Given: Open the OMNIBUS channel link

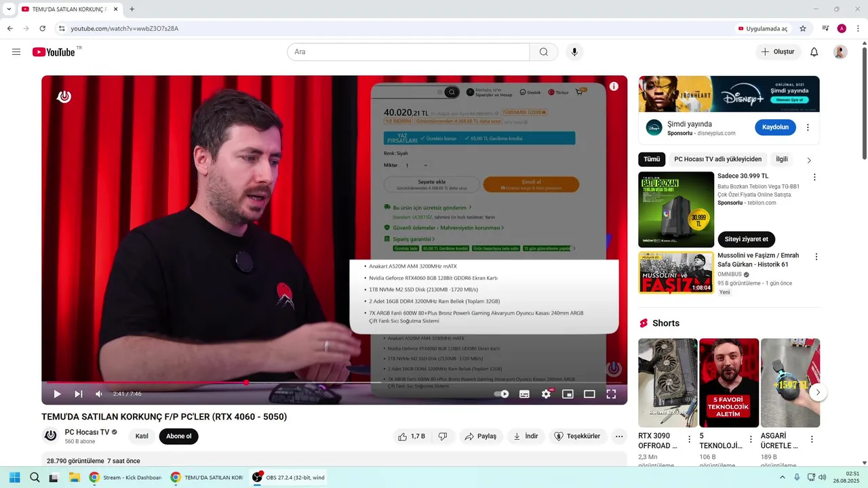Looking at the screenshot, I should 729,274.
